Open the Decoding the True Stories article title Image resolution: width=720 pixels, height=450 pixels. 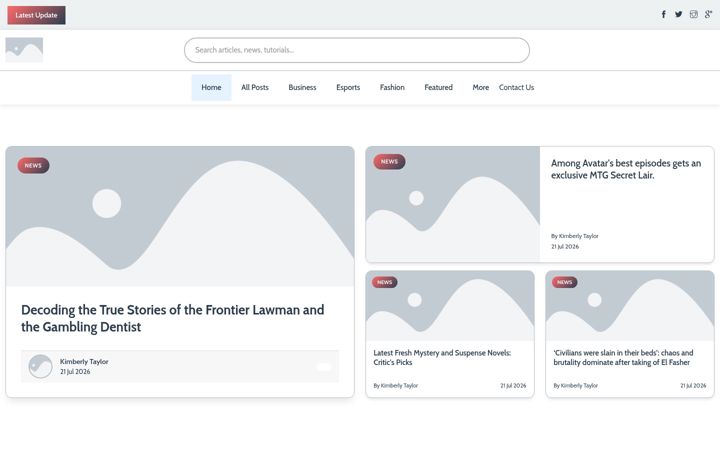pos(173,318)
